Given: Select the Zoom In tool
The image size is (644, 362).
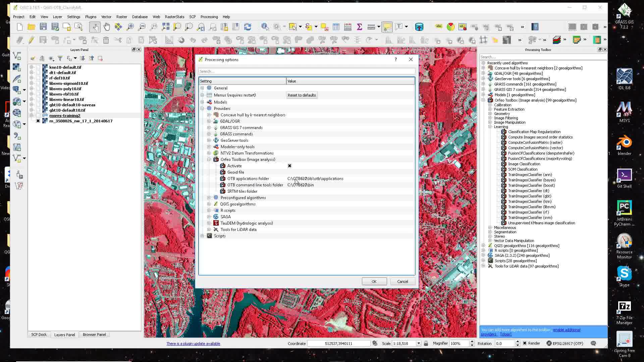Looking at the screenshot, I should [x=130, y=27].
